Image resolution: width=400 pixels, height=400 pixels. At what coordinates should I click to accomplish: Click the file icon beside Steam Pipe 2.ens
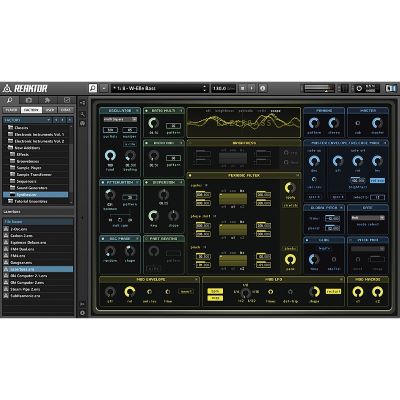[6, 289]
